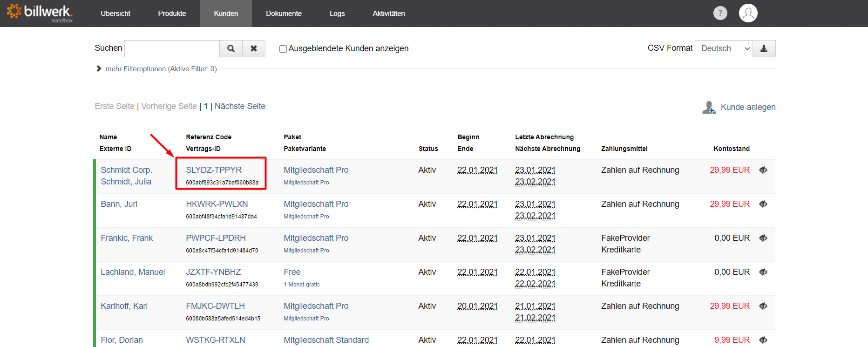868x347 pixels.
Task: Open customer Bann, Juri
Action: tap(119, 204)
